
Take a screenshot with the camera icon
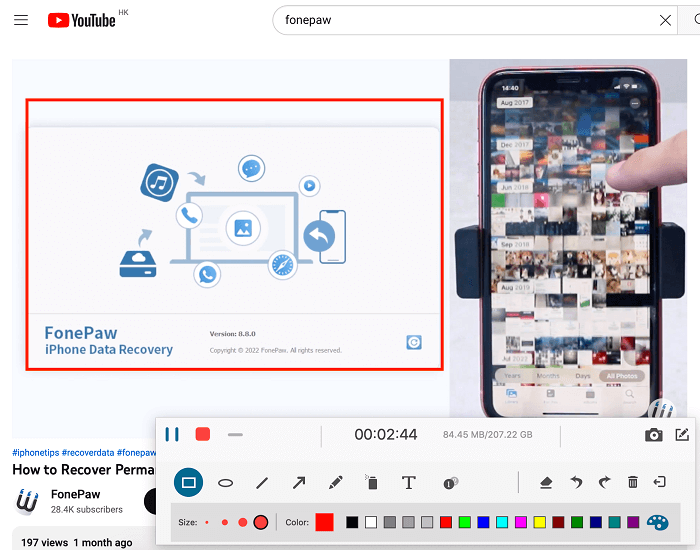[654, 434]
